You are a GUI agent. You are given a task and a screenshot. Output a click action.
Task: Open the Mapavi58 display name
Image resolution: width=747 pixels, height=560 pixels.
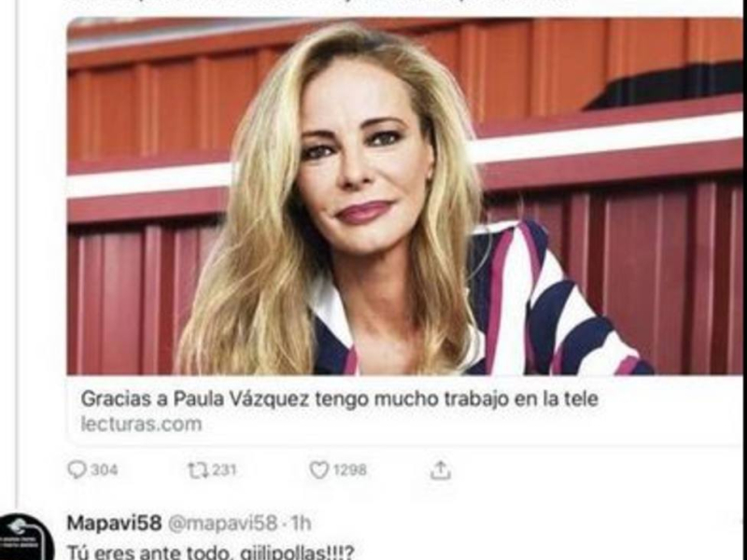114,523
